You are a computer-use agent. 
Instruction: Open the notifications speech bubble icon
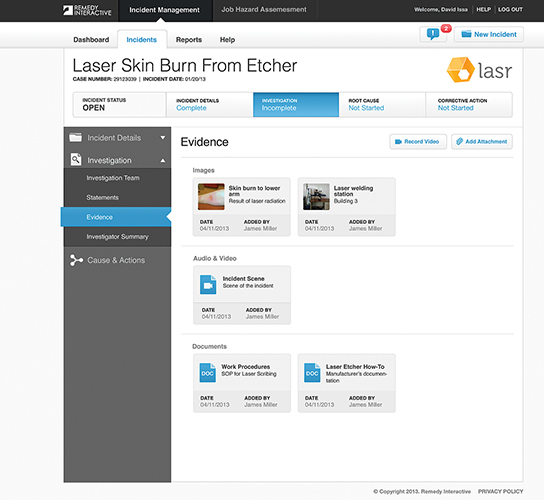click(433, 34)
